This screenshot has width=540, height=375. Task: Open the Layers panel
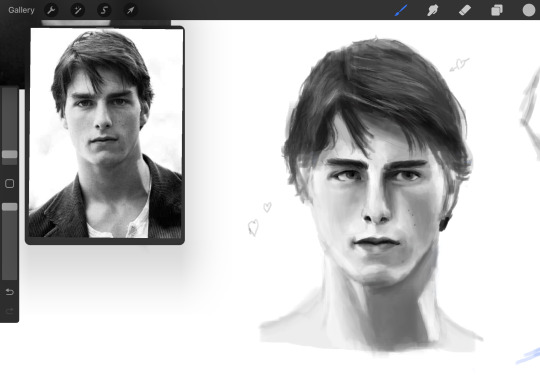click(x=497, y=10)
